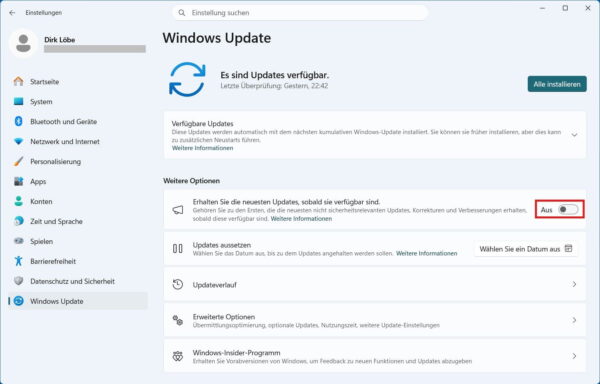Select Zeit und Sprache in sidebar
The image size is (600, 384).
click(x=78, y=221)
